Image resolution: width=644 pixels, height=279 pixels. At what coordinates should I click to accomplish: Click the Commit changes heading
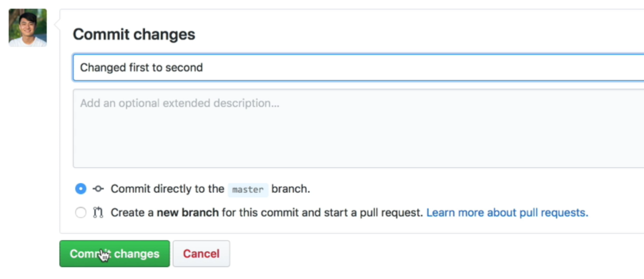click(134, 34)
